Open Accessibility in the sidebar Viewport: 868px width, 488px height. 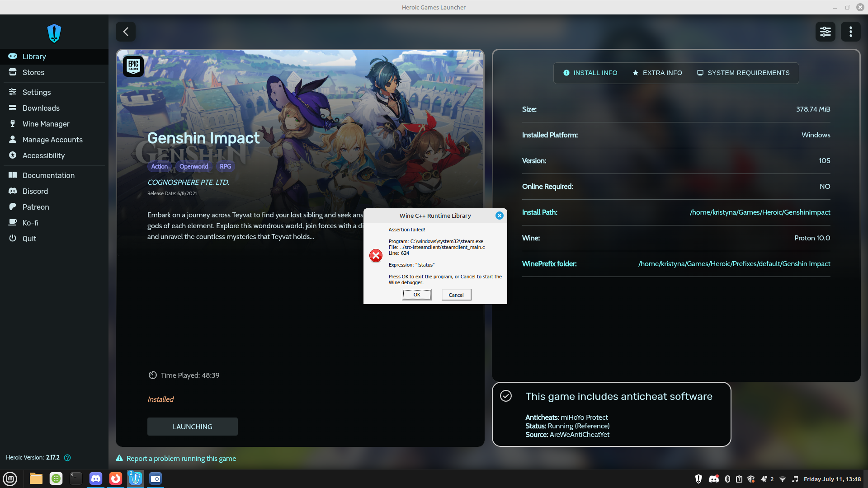pyautogui.click(x=54, y=155)
